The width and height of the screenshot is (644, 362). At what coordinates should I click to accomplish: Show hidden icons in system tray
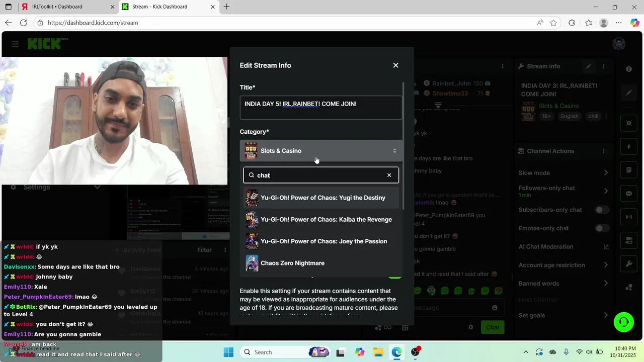point(526,352)
